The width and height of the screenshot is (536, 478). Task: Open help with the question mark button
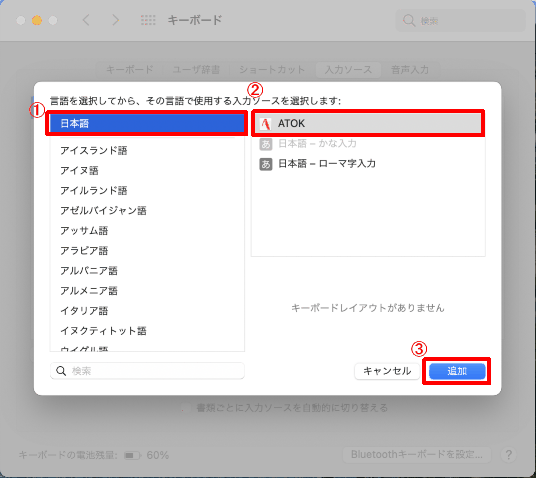(x=508, y=455)
